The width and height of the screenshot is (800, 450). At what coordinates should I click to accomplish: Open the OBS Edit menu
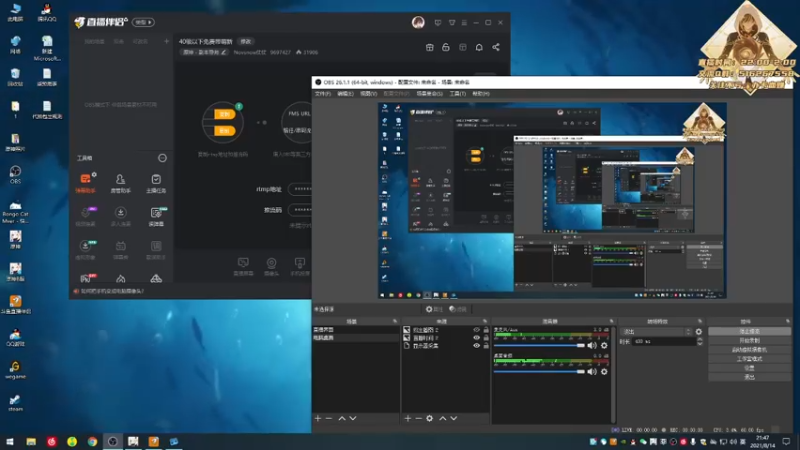click(x=345, y=94)
